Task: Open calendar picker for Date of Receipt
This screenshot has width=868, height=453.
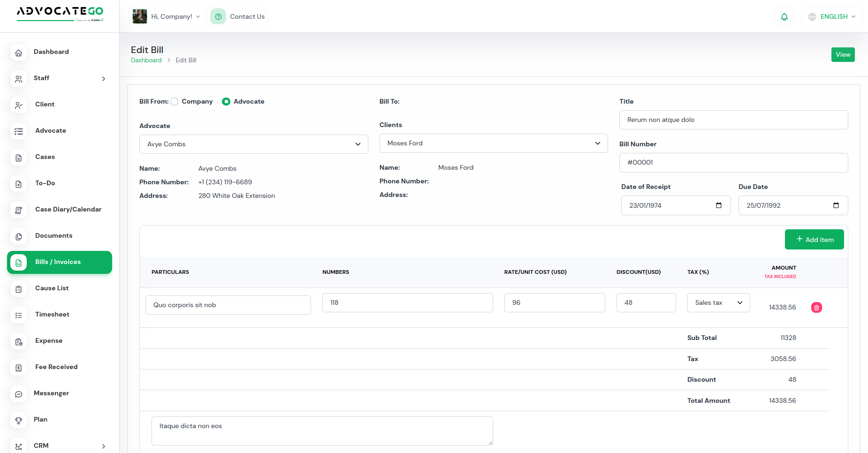Action: pyautogui.click(x=718, y=205)
